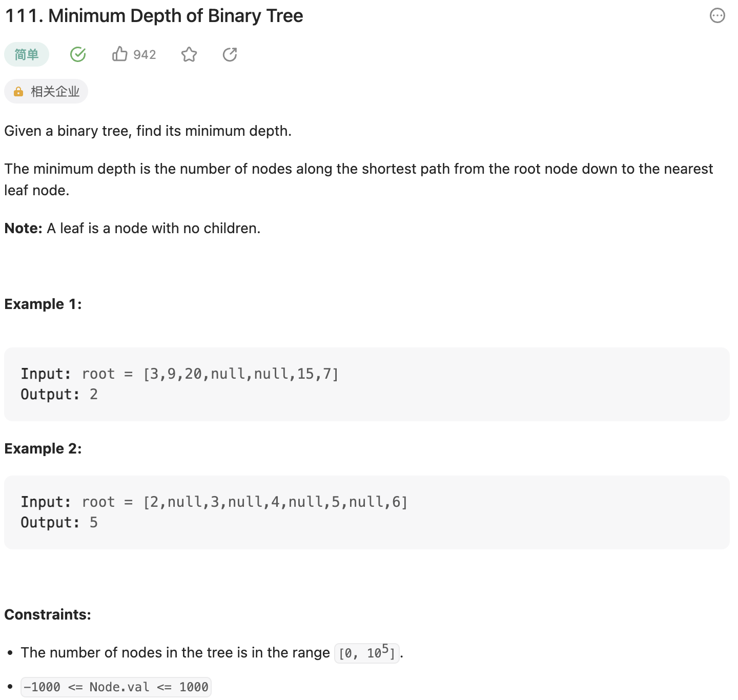The image size is (738, 700).
Task: Open the 相关企业 companies tag
Action: pyautogui.click(x=46, y=92)
